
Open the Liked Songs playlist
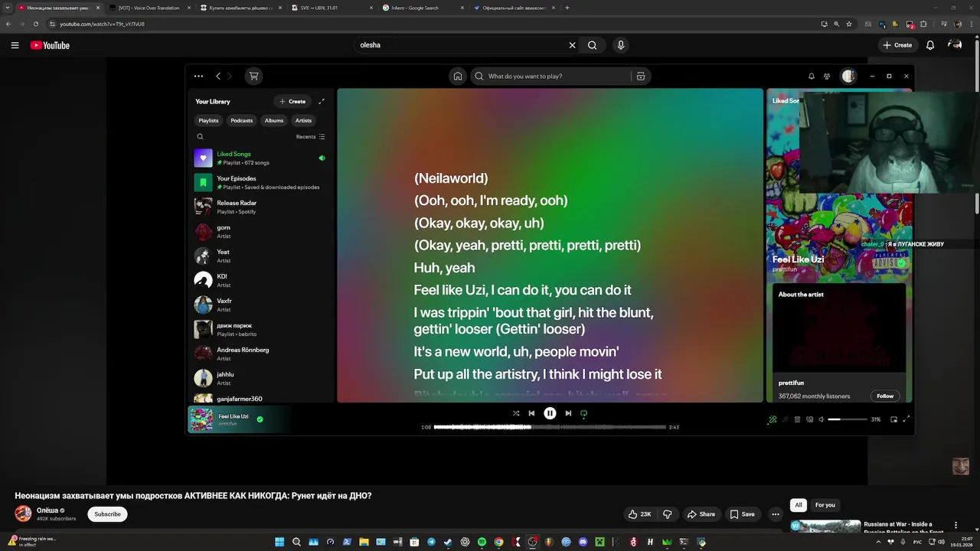[x=260, y=158]
